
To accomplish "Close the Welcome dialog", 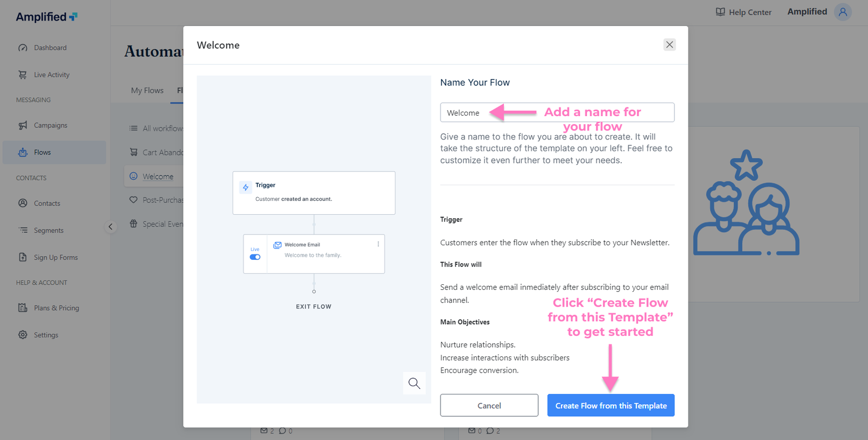I will point(669,44).
